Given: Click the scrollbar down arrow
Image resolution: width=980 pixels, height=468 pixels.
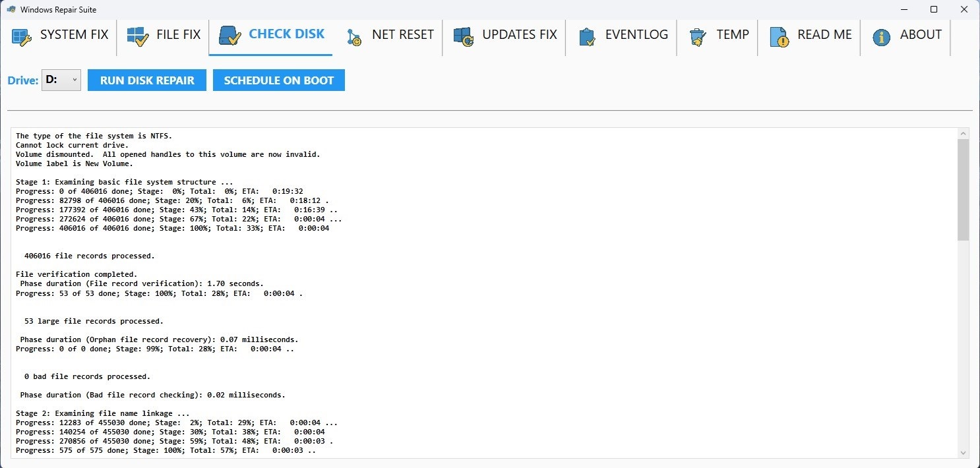Looking at the screenshot, I should 963,452.
